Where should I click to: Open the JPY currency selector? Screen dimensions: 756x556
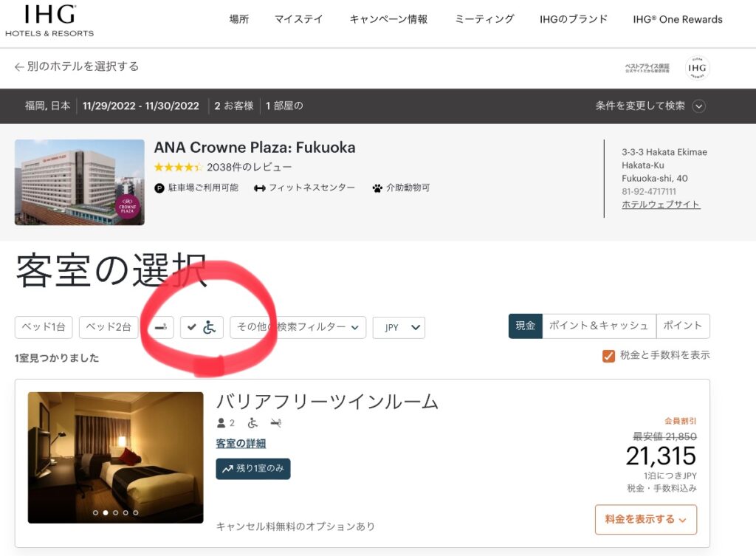point(399,327)
